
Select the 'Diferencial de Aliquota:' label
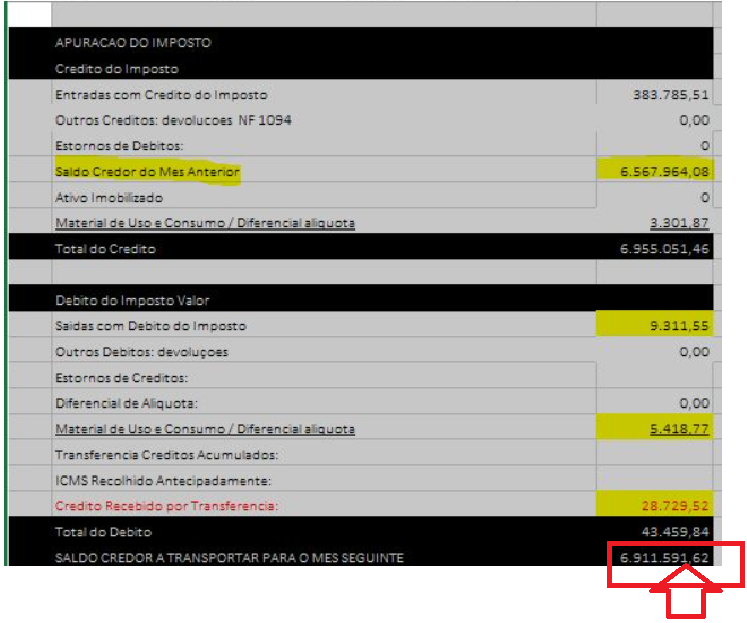[x=126, y=403]
